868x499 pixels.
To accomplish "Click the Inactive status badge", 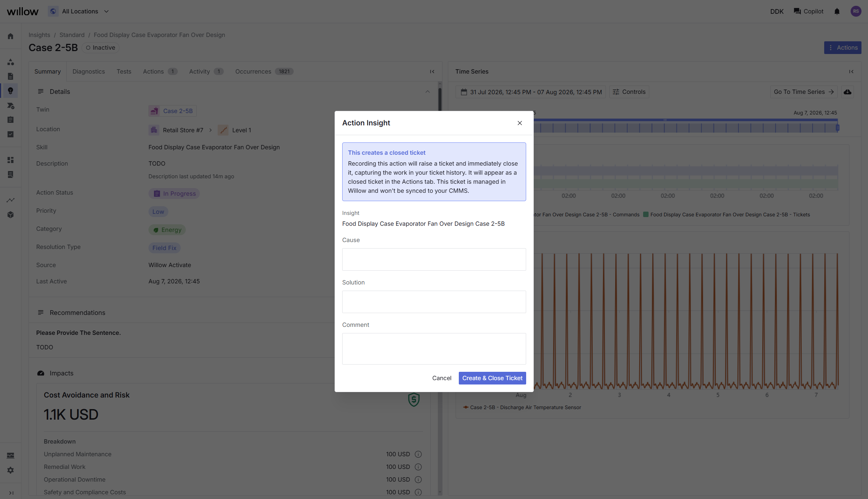I will point(101,47).
